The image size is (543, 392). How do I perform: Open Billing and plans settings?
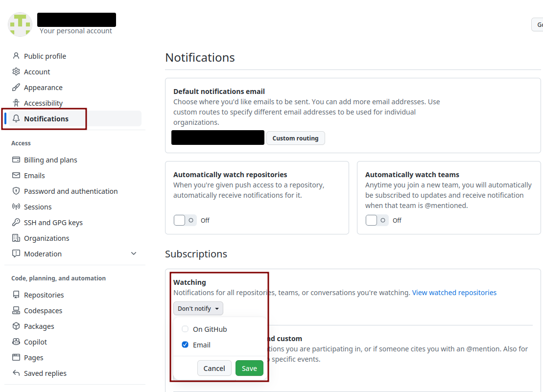tap(50, 160)
